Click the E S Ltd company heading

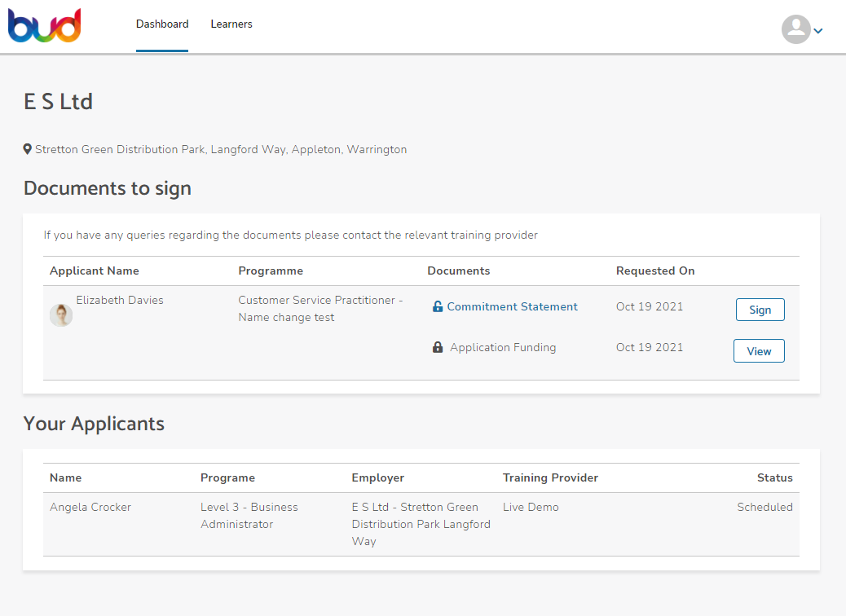(x=58, y=101)
